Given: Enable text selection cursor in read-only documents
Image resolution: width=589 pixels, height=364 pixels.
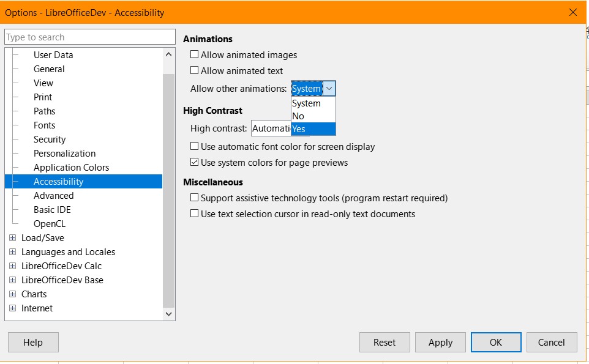Looking at the screenshot, I should (194, 214).
